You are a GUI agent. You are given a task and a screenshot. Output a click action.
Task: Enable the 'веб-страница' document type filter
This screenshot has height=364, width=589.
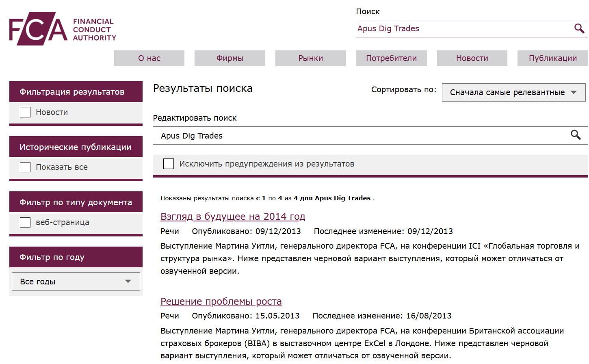(x=25, y=222)
